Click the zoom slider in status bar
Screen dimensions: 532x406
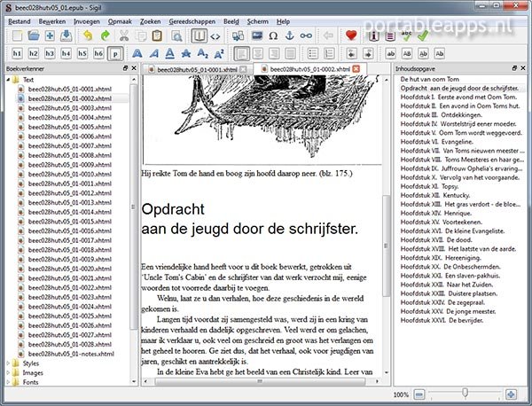pyautogui.click(x=461, y=394)
